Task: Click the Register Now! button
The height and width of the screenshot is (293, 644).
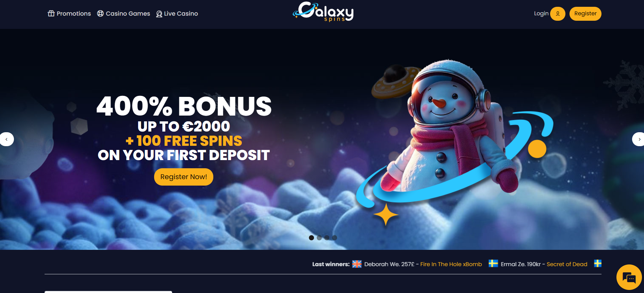Action: [184, 177]
